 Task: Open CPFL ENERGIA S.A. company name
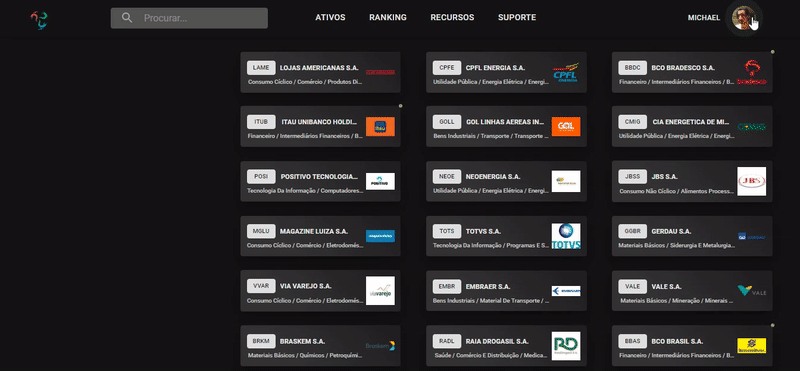495,68
